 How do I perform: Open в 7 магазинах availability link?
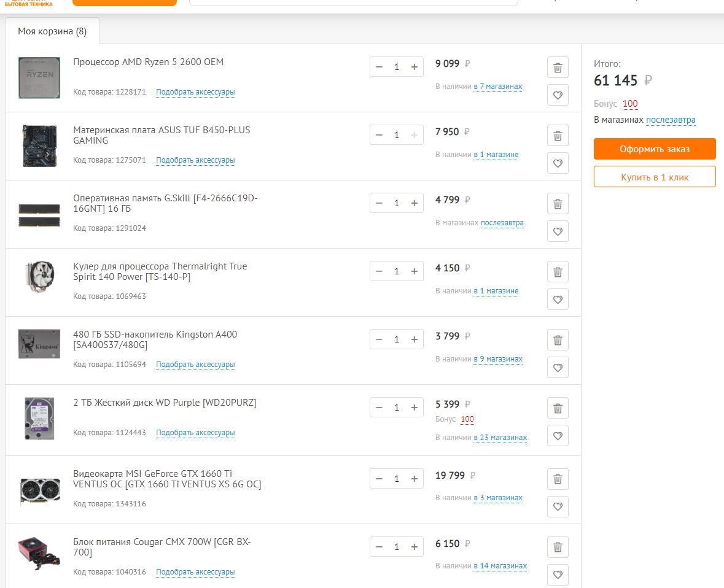497,87
